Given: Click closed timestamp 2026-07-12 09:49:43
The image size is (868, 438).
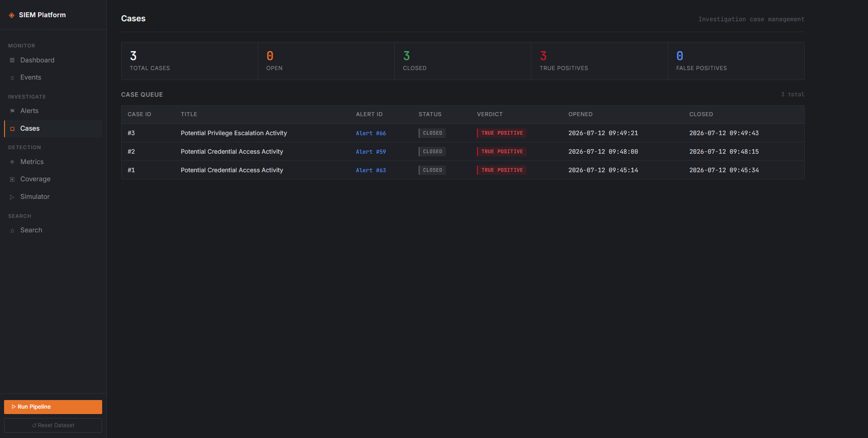Looking at the screenshot, I should [x=724, y=133].
